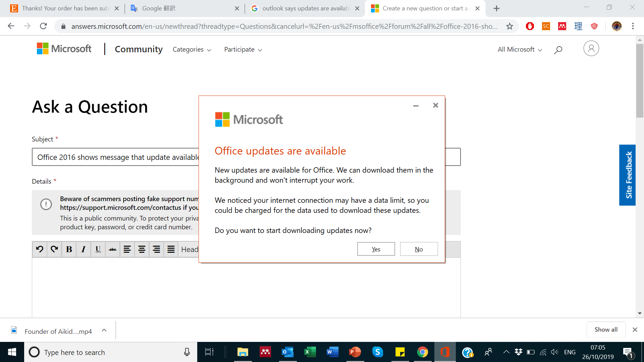Expand the Participate dropdown menu
The height and width of the screenshot is (362, 644).
click(x=243, y=50)
